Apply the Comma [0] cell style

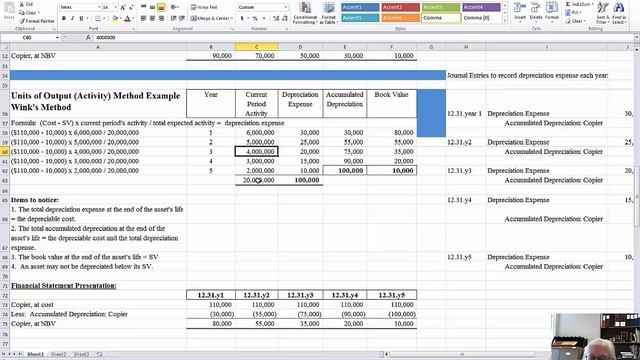[x=482, y=18]
